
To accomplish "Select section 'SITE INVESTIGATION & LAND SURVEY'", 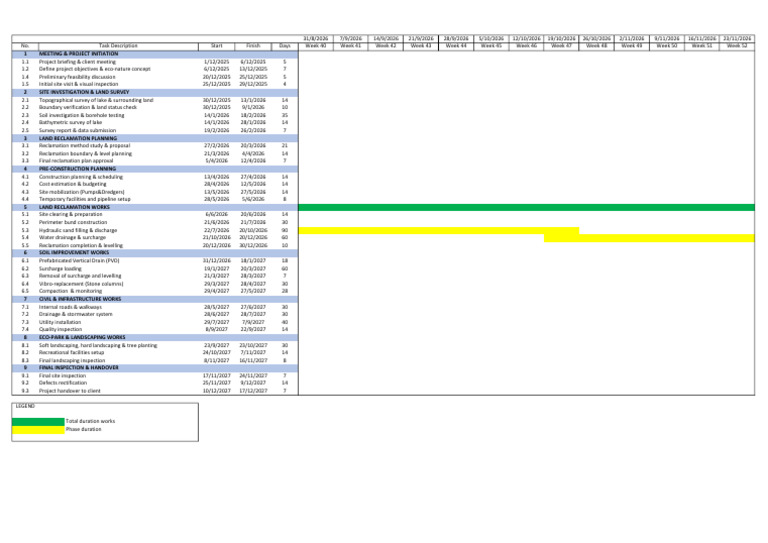I will 84,92.
